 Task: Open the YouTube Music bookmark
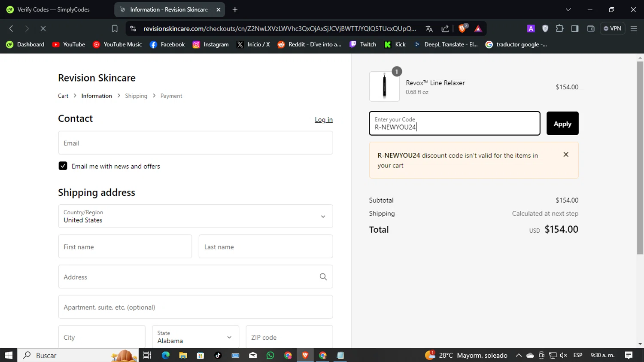click(117, 44)
